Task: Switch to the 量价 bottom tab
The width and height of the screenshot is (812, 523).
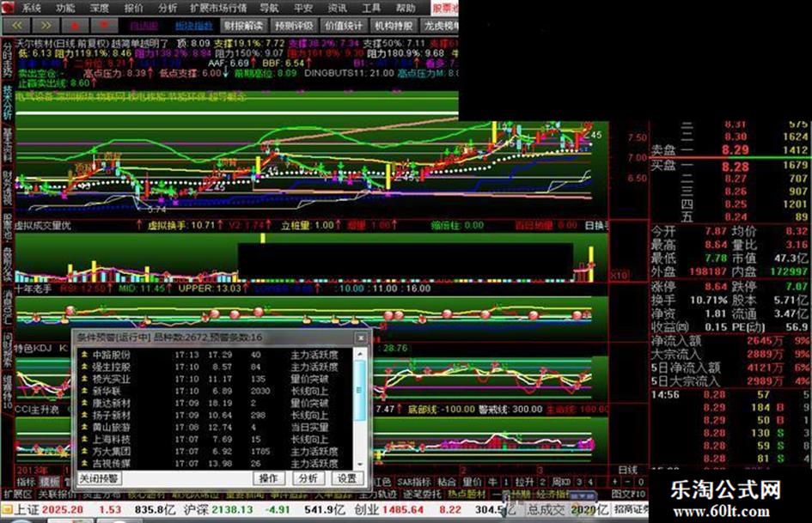Action: (x=472, y=482)
